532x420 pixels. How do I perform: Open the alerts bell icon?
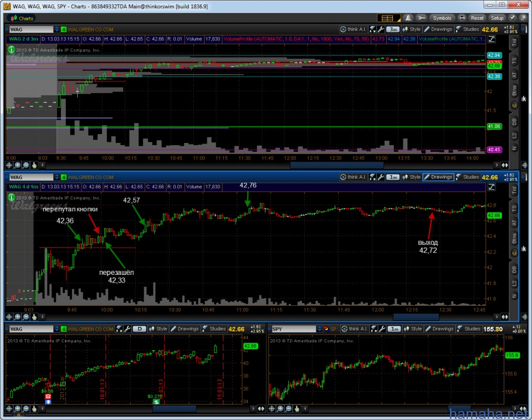pos(408,18)
